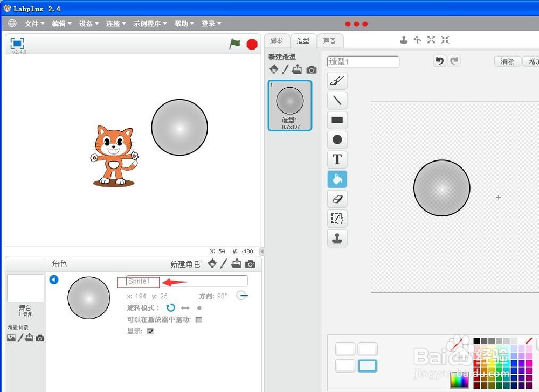539x392 pixels.
Task: Click the red stop sign button
Action: tap(252, 44)
